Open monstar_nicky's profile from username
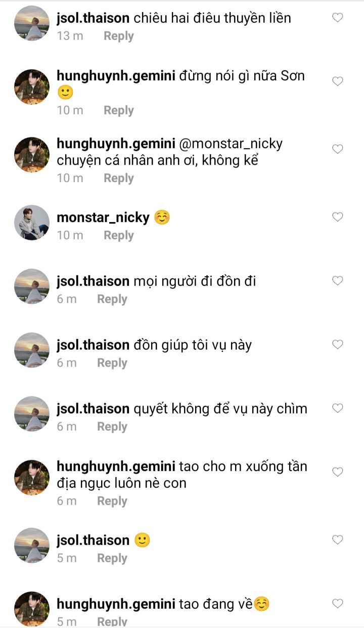Viewport: 364px width, 628px height. [x=103, y=218]
